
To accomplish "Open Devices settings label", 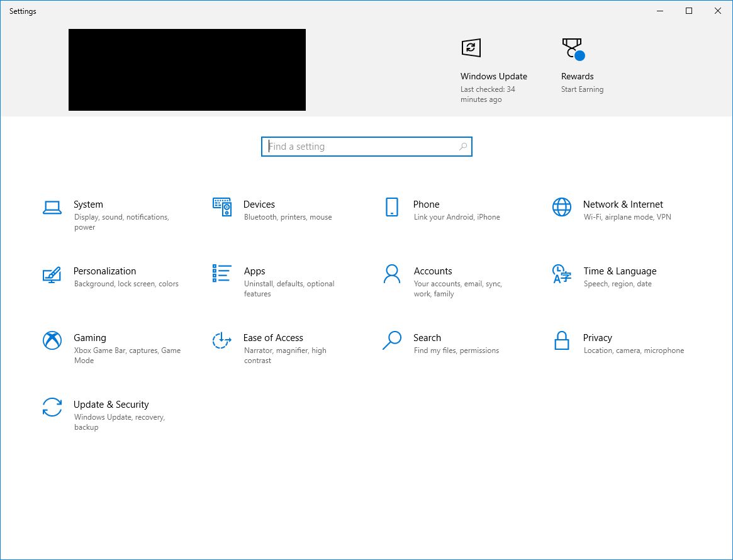I will [259, 204].
